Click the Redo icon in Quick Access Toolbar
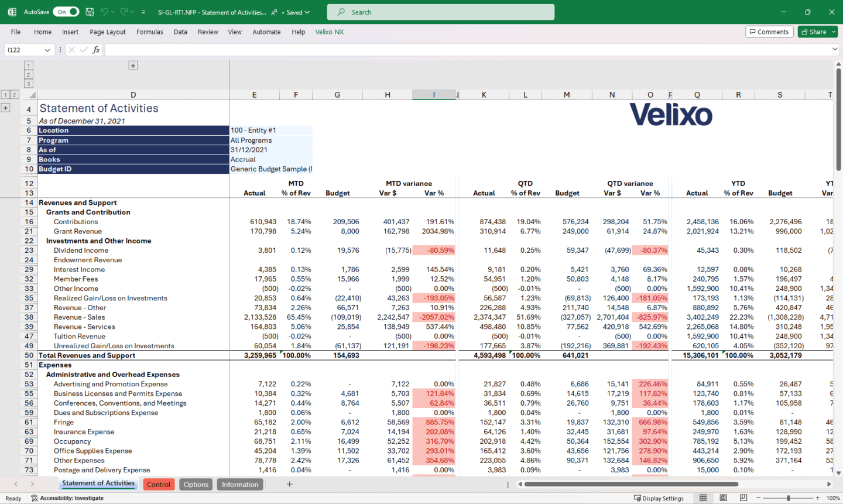The image size is (843, 504). (124, 12)
